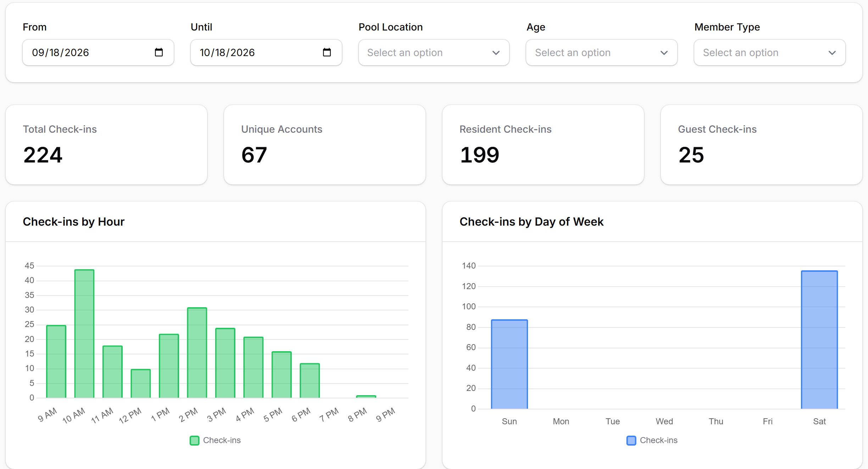
Task: Click the Resident Check-ins value 199
Action: click(479, 155)
